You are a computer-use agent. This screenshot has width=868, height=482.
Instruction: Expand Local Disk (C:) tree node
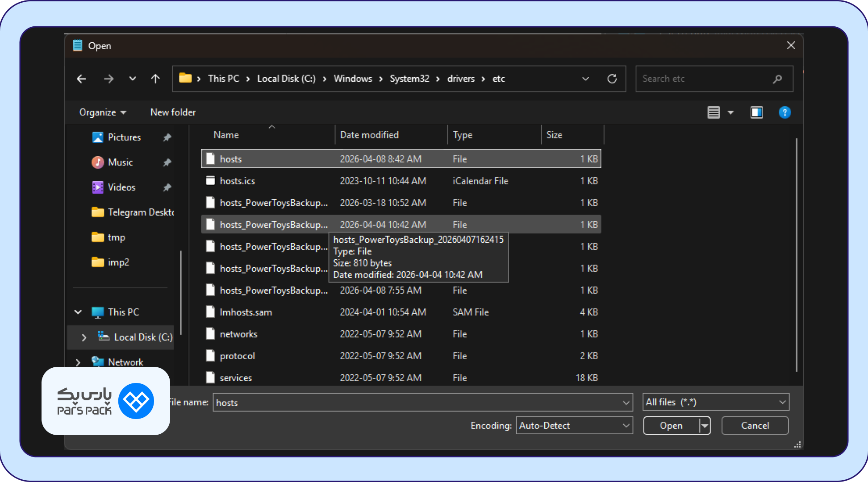pos(84,337)
